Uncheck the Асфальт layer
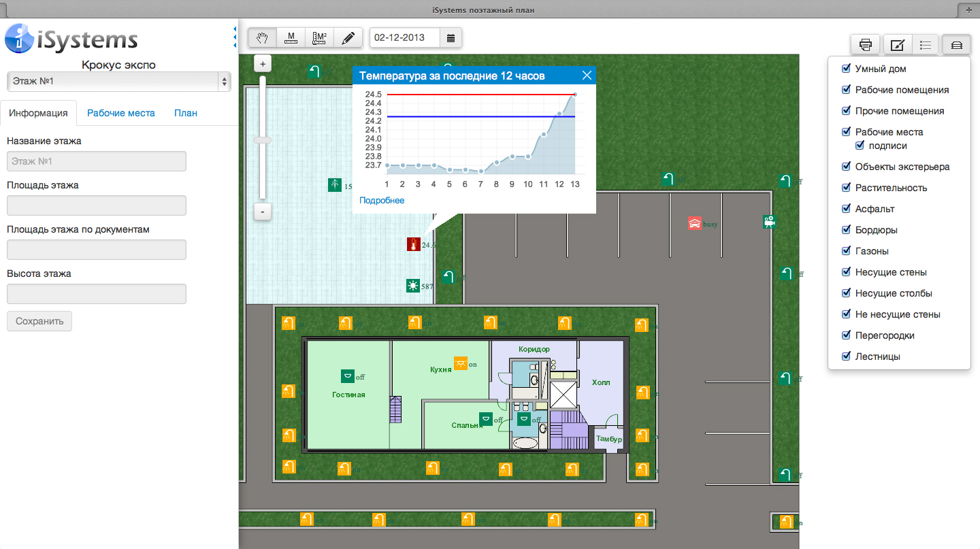Screen dimensions: 980x549 [846, 209]
